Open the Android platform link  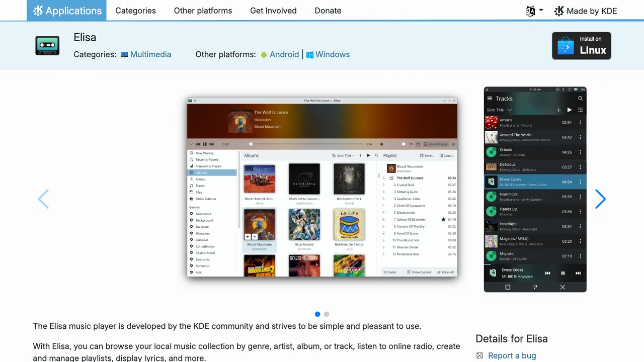coord(280,54)
